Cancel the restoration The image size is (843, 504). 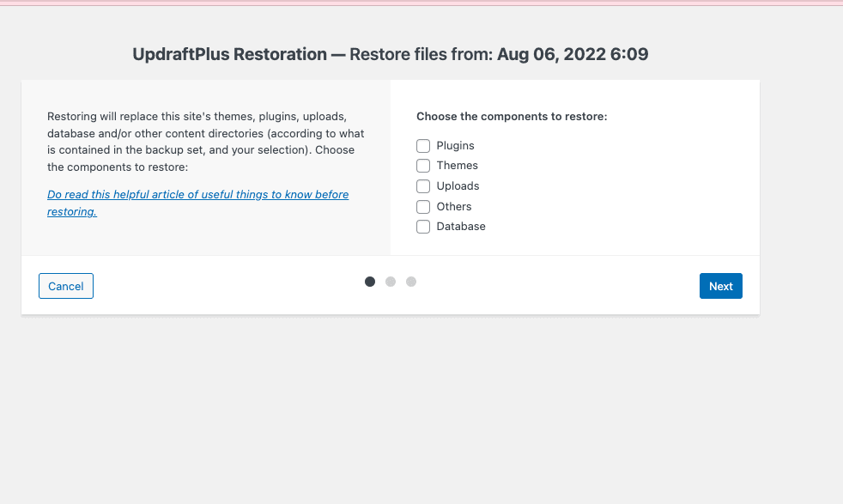(66, 286)
